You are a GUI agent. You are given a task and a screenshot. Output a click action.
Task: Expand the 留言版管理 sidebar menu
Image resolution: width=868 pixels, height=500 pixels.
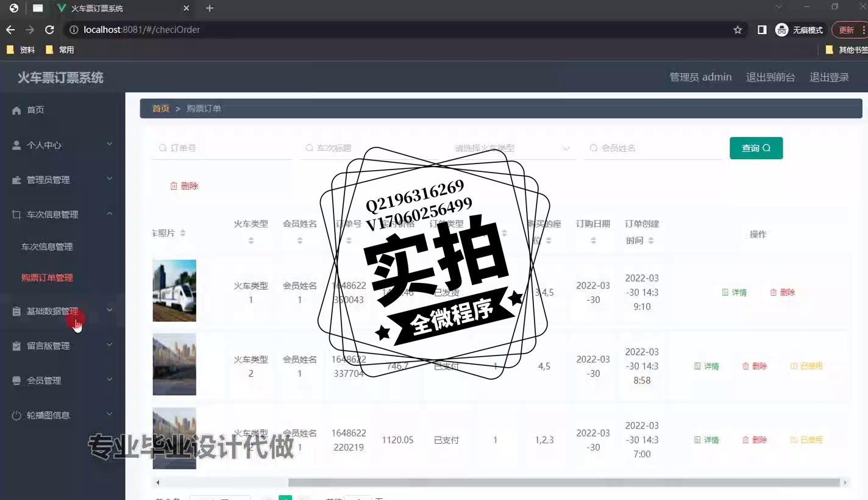click(x=62, y=346)
